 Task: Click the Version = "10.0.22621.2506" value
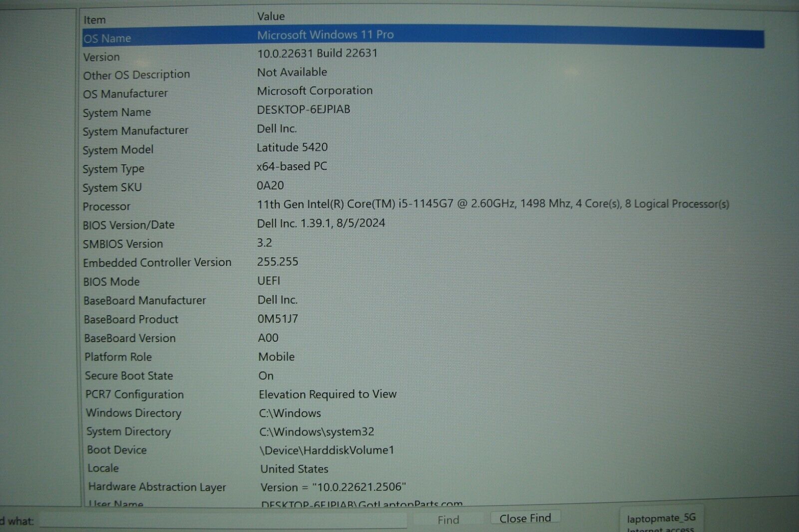point(333,487)
